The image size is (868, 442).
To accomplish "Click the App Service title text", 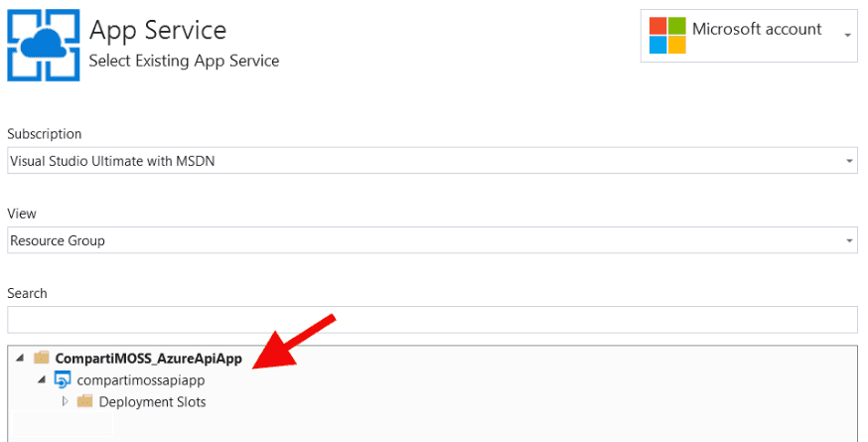I will click(158, 31).
